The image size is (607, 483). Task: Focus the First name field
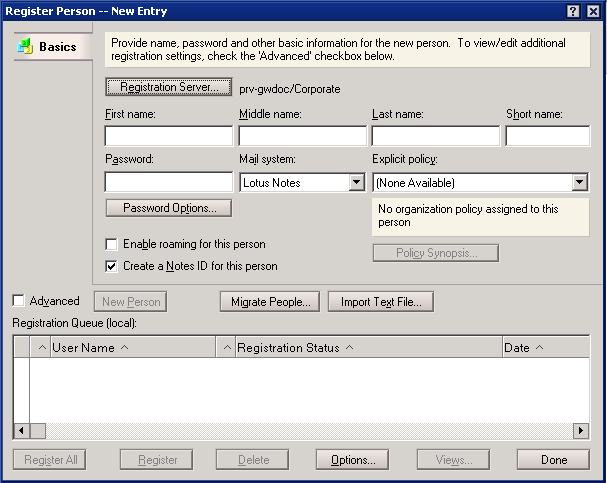tap(169, 135)
